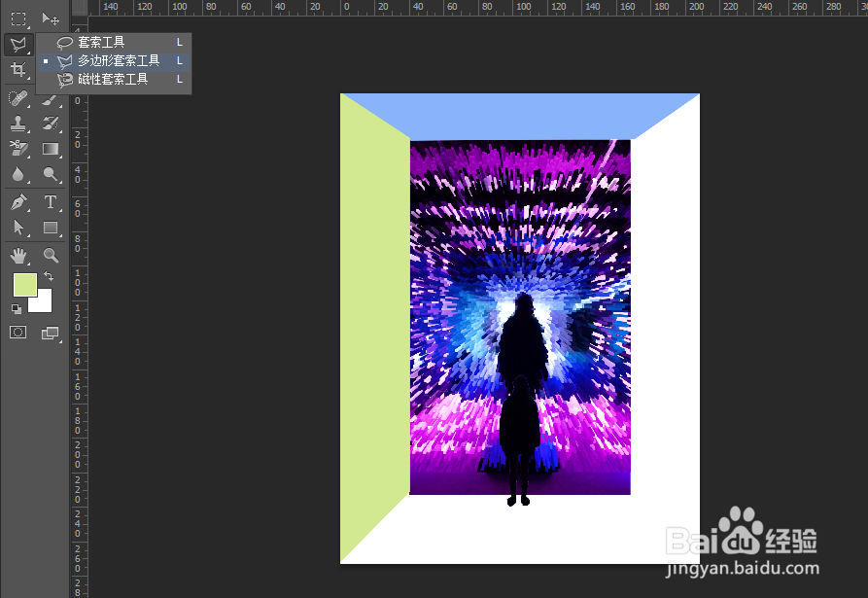The image size is (868, 598).
Task: Choose 多边形套索工具 from the flyout
Action: click(114, 61)
